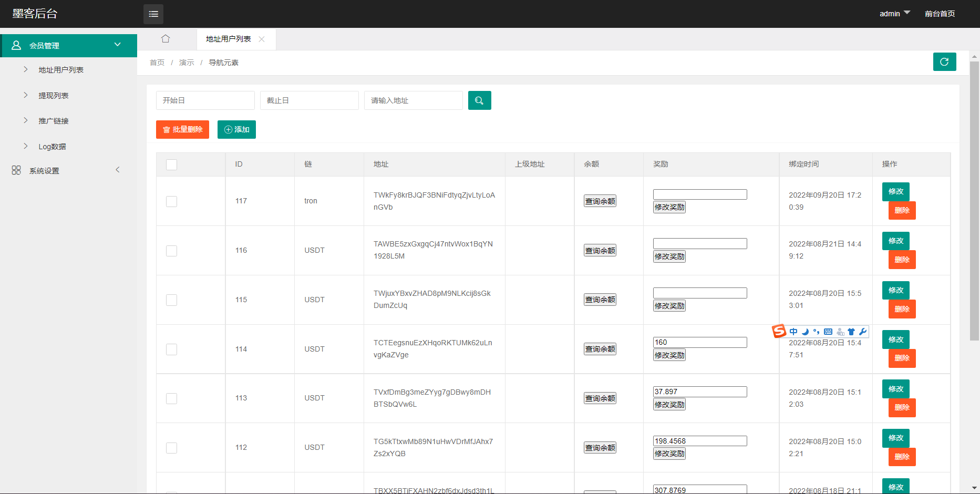The image size is (980, 494).
Task: Click 查询余额 for ID 117
Action: 600,201
